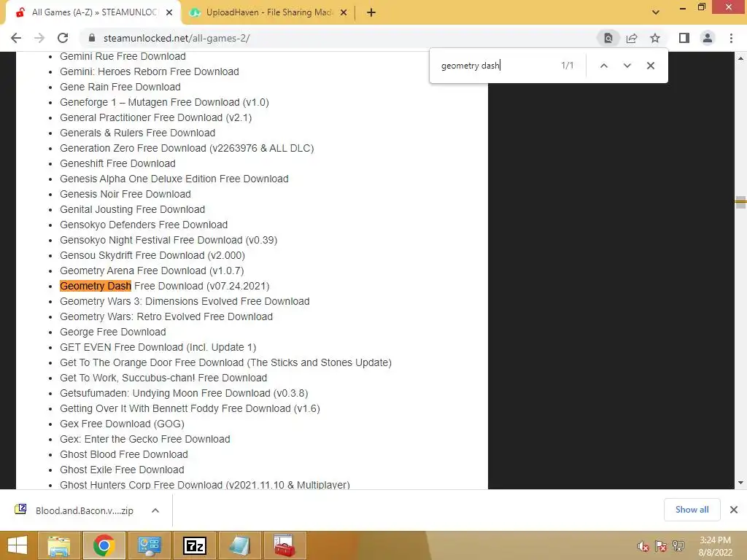Close the All Games STEAMUNLOCKED tab

click(169, 13)
